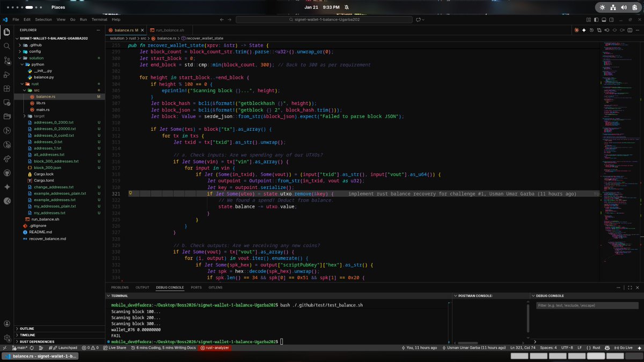Open the Accounts menu in activity bar
This screenshot has width=644, height=362.
[6, 324]
